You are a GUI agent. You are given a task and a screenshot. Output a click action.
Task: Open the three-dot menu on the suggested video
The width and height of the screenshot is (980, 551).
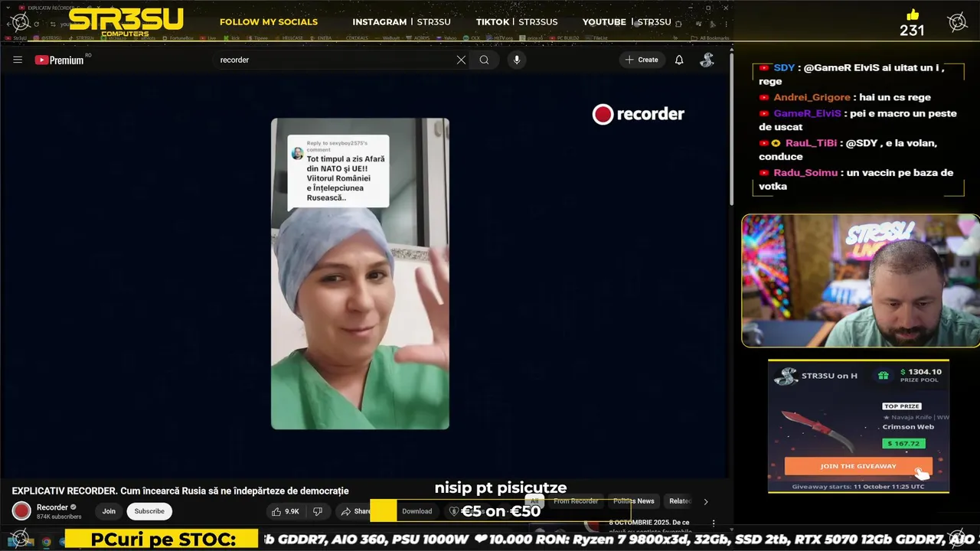tap(714, 523)
